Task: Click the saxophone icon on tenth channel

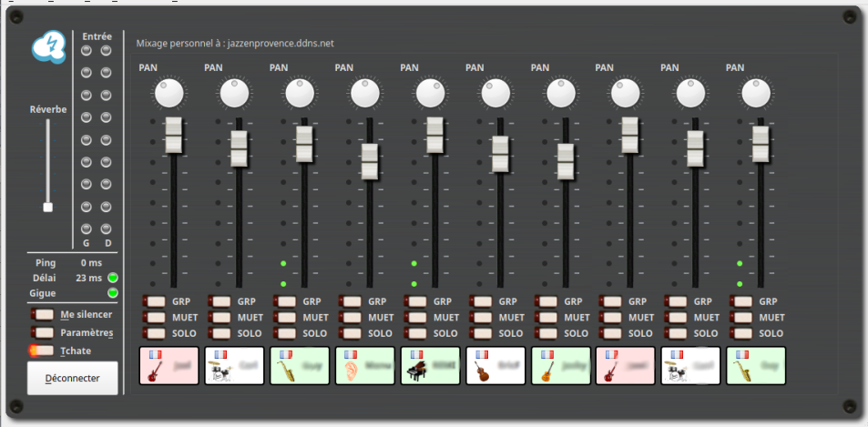Action: click(742, 371)
